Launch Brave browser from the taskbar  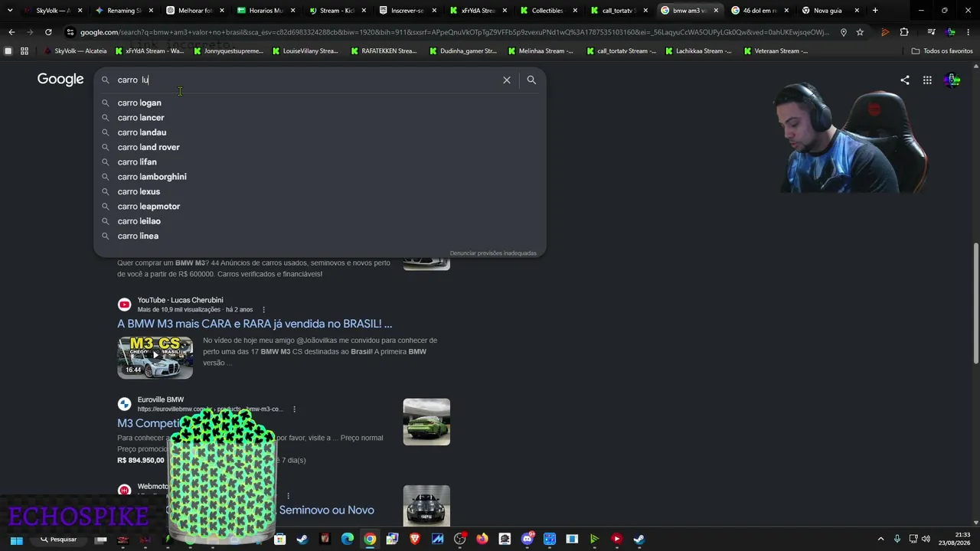[415, 540]
